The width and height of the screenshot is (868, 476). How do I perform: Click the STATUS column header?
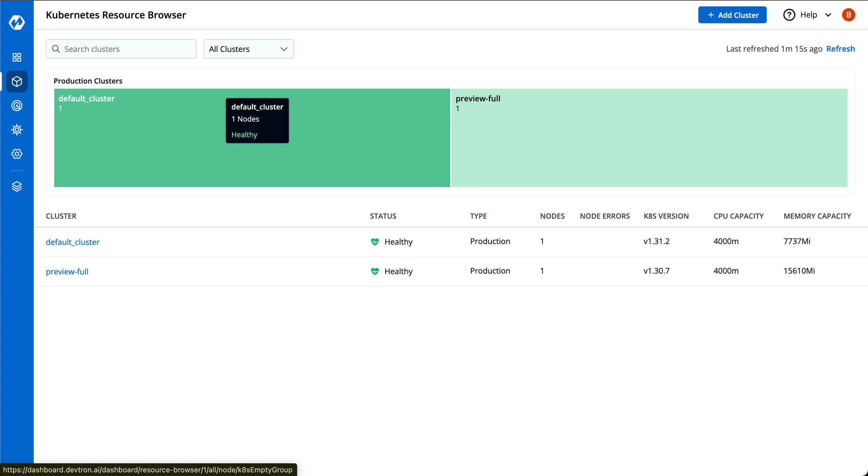click(x=383, y=216)
